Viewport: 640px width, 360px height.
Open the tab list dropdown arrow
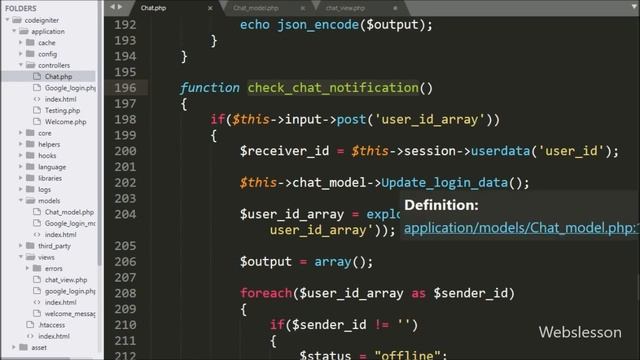tap(634, 7)
